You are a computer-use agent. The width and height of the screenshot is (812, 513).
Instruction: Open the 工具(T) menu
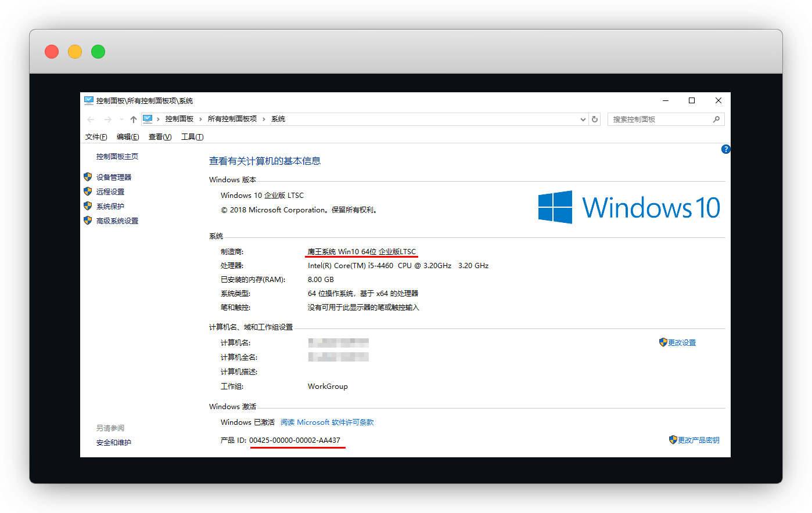click(x=192, y=137)
